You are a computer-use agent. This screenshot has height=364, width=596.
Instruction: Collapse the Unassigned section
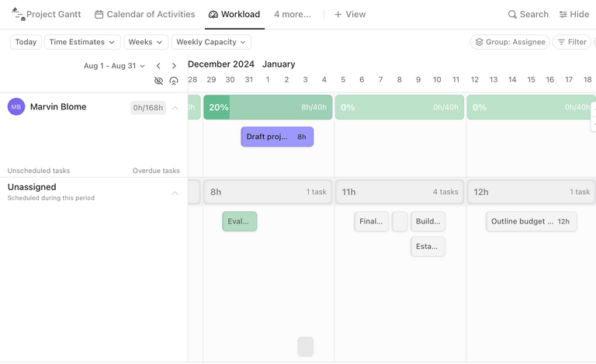coord(175,192)
